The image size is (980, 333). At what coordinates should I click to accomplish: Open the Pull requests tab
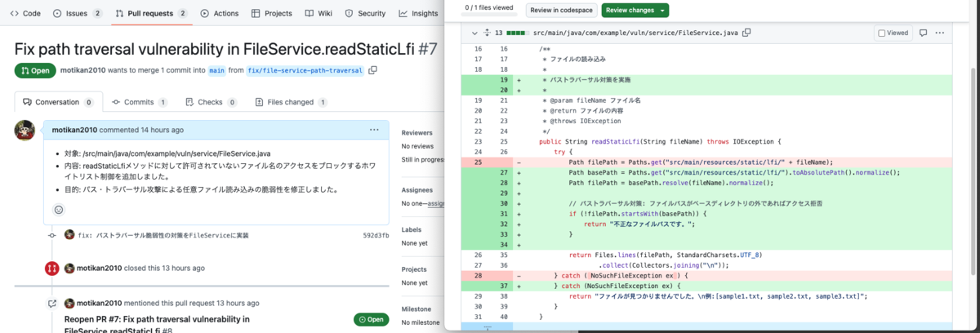152,13
